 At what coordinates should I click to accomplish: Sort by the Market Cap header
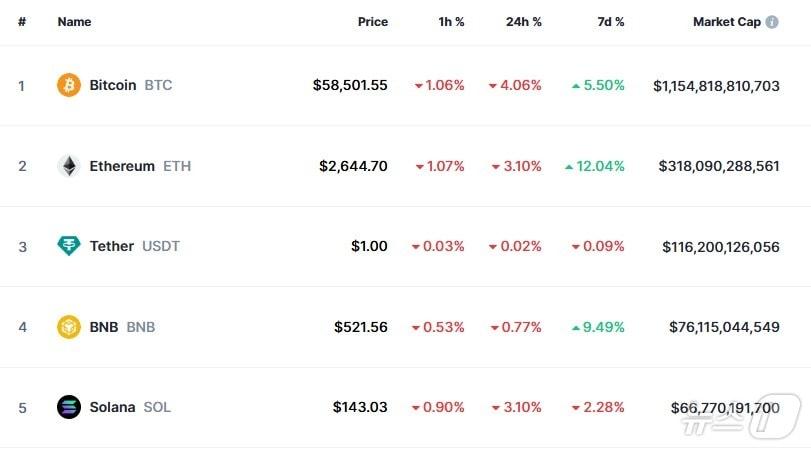click(727, 22)
